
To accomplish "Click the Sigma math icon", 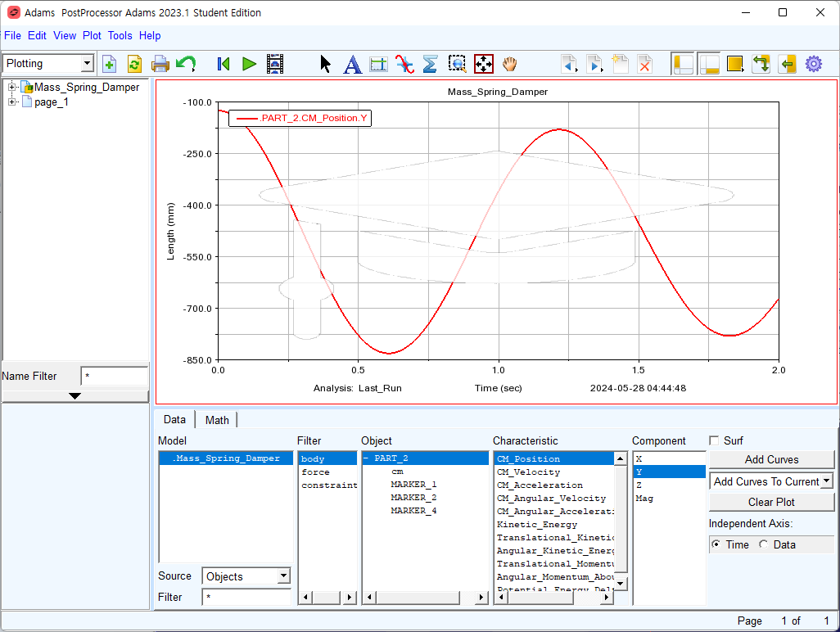I will [430, 65].
